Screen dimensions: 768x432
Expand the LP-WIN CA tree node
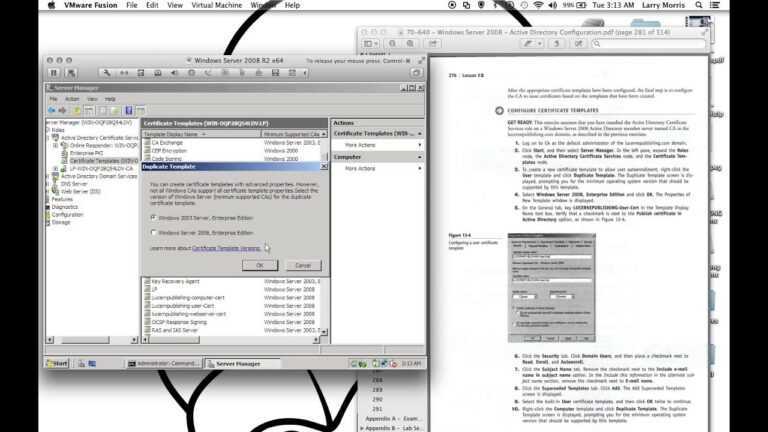(55, 168)
